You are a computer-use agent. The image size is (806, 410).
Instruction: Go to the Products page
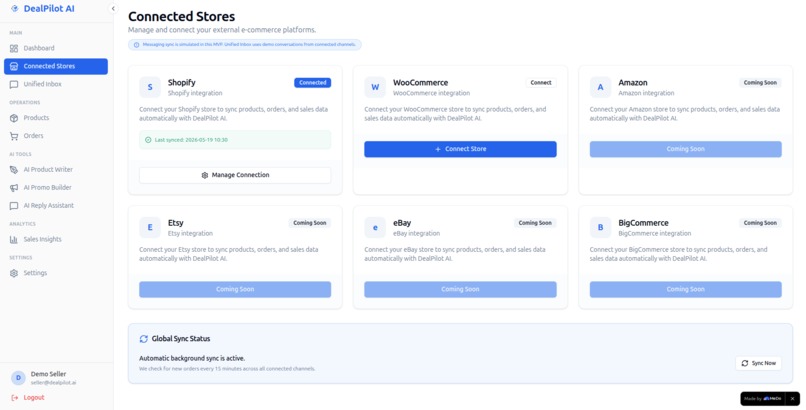click(x=56, y=118)
